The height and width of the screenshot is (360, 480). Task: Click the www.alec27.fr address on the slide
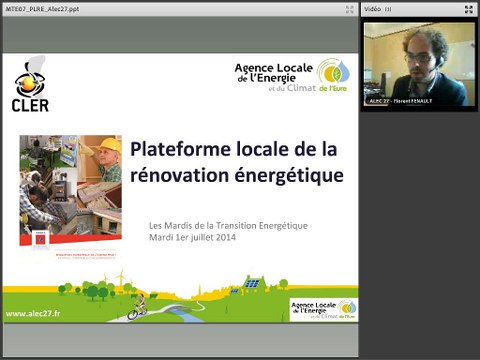tap(33, 313)
